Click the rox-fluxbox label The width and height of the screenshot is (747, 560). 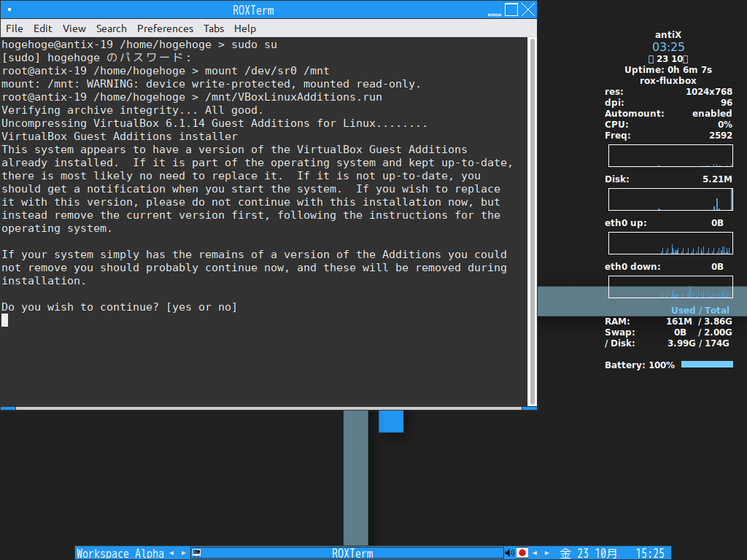coord(668,80)
